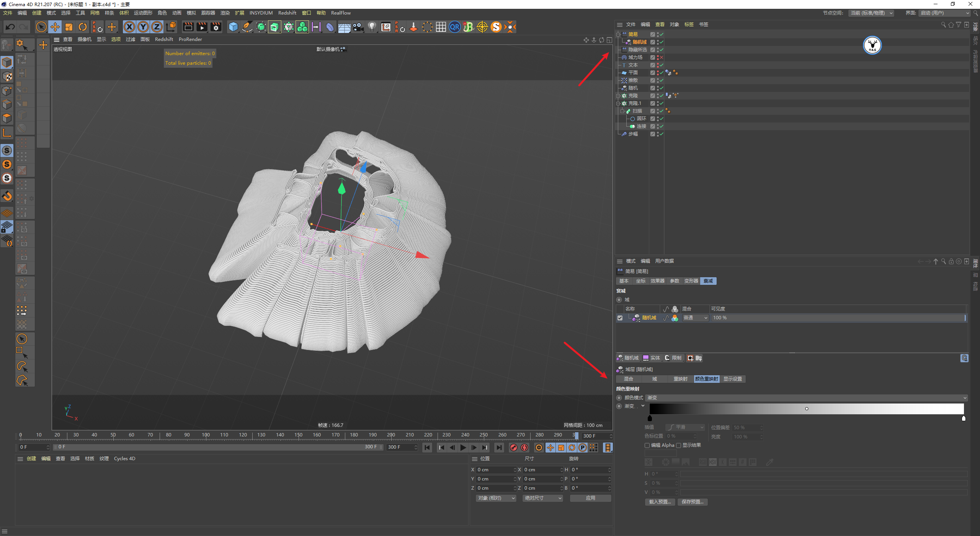The width and height of the screenshot is (980, 536).
Task: Open the Render Settings icon
Action: [x=216, y=27]
